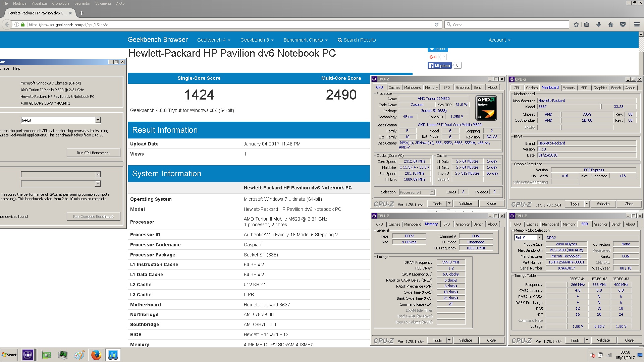The width and height of the screenshot is (644, 362).
Task: Click the Google +1 share button
Action: click(433, 57)
